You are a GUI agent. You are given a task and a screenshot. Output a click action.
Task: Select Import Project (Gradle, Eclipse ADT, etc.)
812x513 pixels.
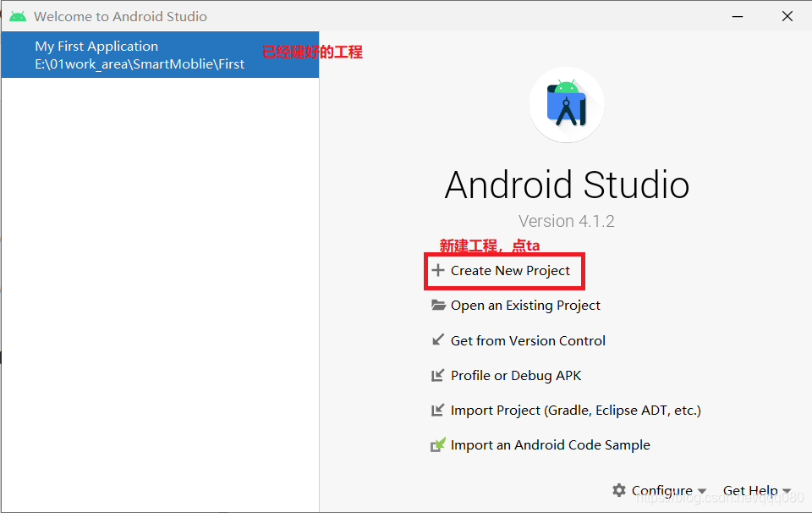(x=575, y=411)
